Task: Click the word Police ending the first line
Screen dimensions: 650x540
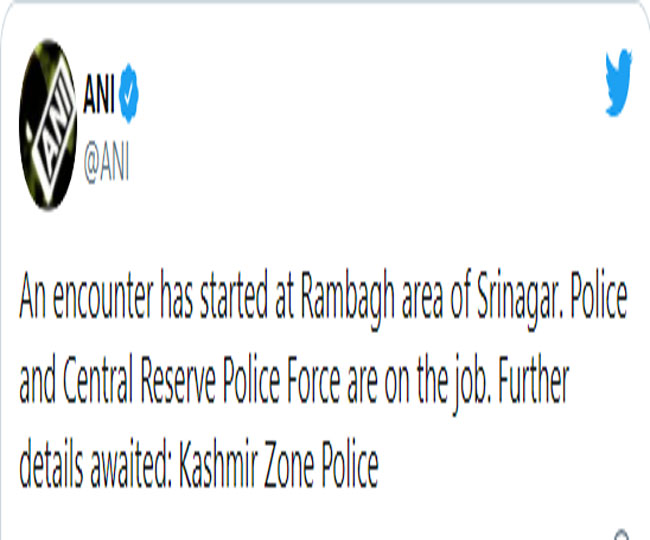Action: coord(599,297)
